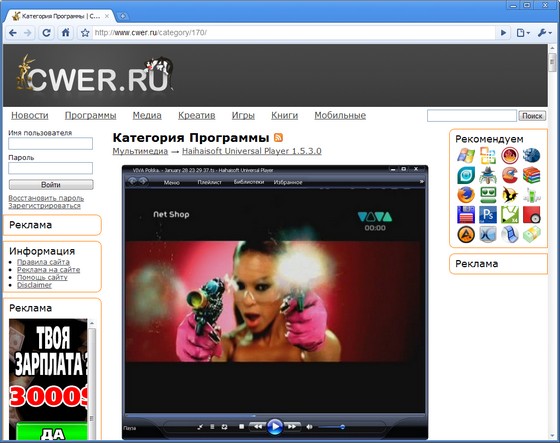Click the green CorelDRAW X4 icon
The width and height of the screenshot is (560, 443).
[510, 215]
